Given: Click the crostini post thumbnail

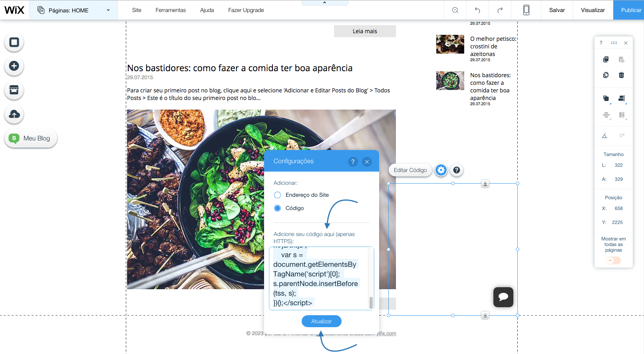Looking at the screenshot, I should point(450,44).
